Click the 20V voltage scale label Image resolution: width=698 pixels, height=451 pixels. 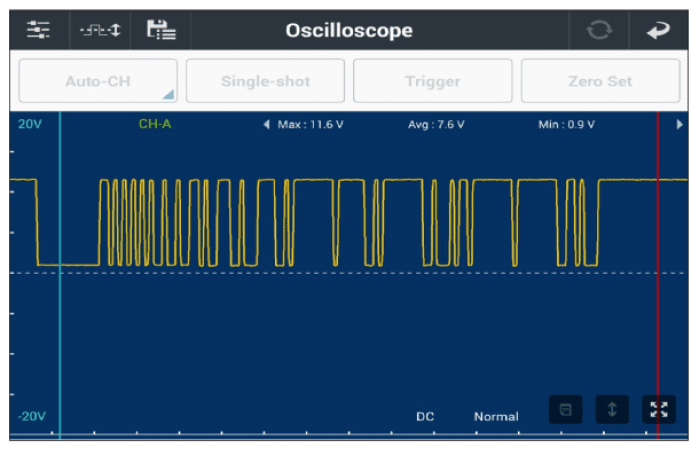tap(30, 124)
